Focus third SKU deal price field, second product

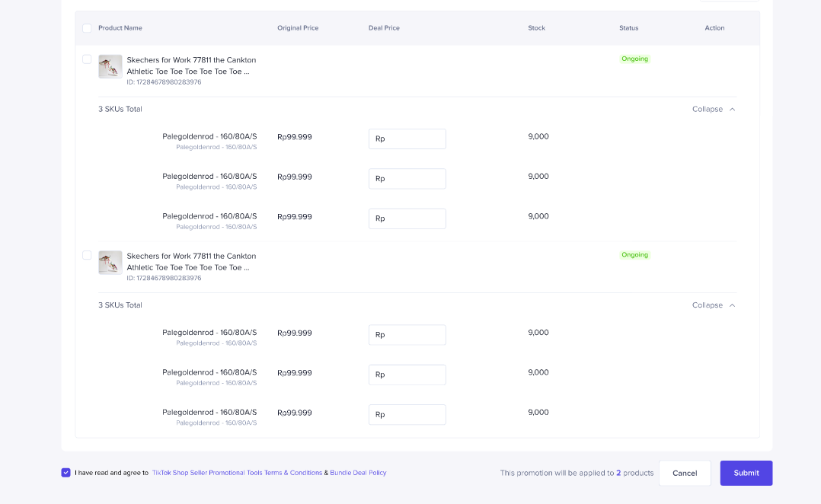pyautogui.click(x=407, y=414)
